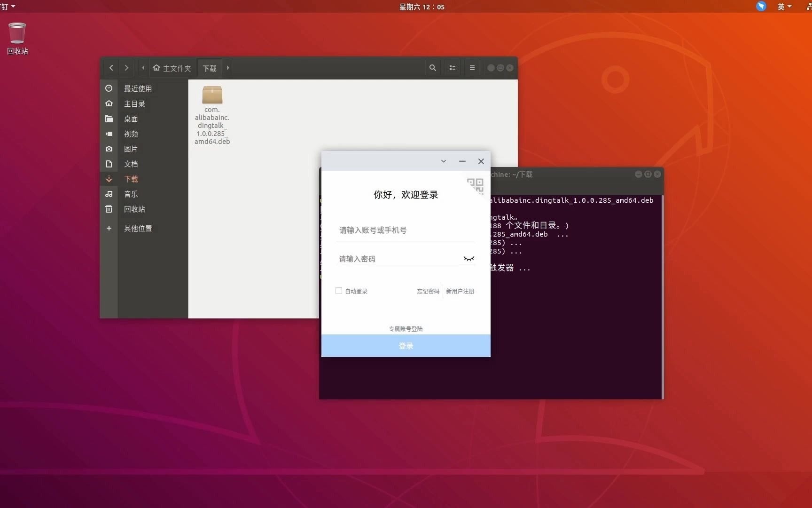Open the file manager hamburger menu
Viewport: 812px width, 508px height.
[472, 68]
